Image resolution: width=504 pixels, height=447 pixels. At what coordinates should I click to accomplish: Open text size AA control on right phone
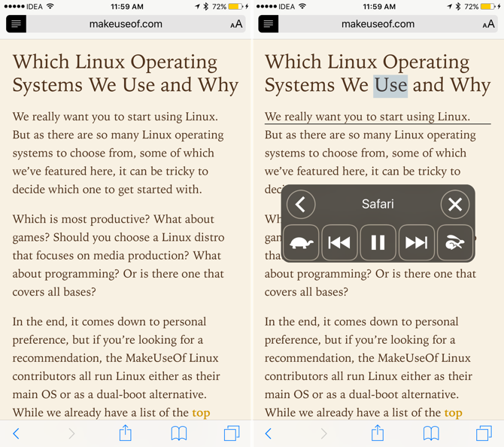point(488,24)
